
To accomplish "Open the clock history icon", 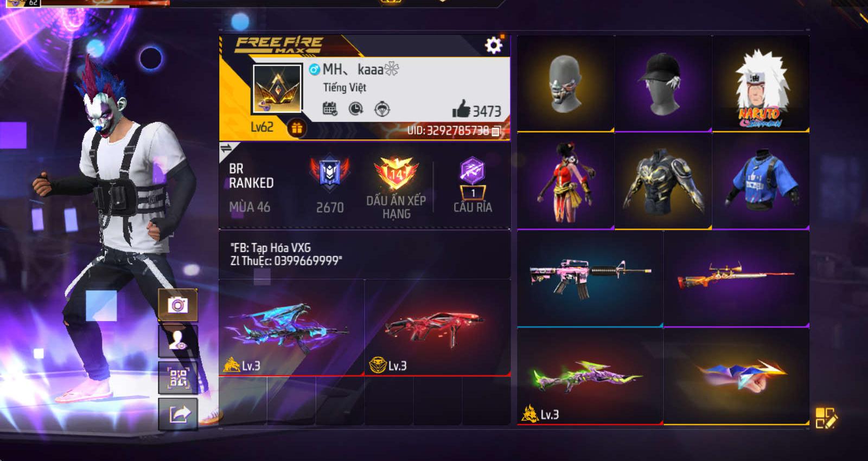I will (355, 109).
